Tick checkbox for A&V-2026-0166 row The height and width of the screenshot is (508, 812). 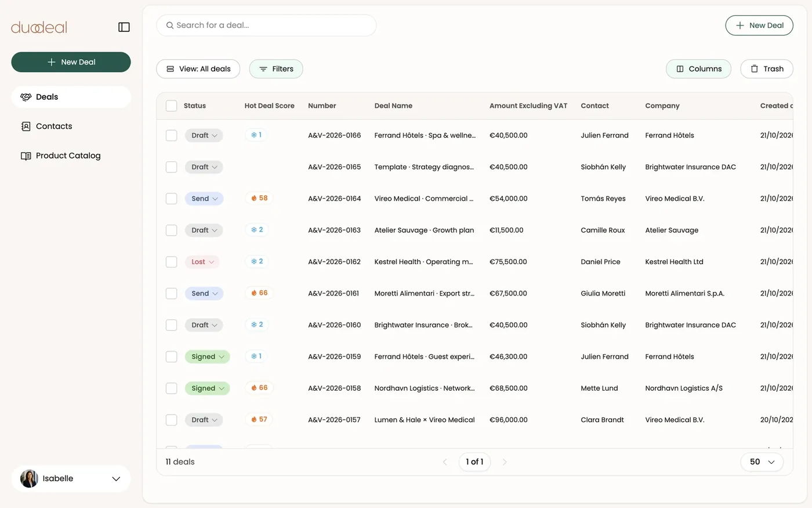171,135
